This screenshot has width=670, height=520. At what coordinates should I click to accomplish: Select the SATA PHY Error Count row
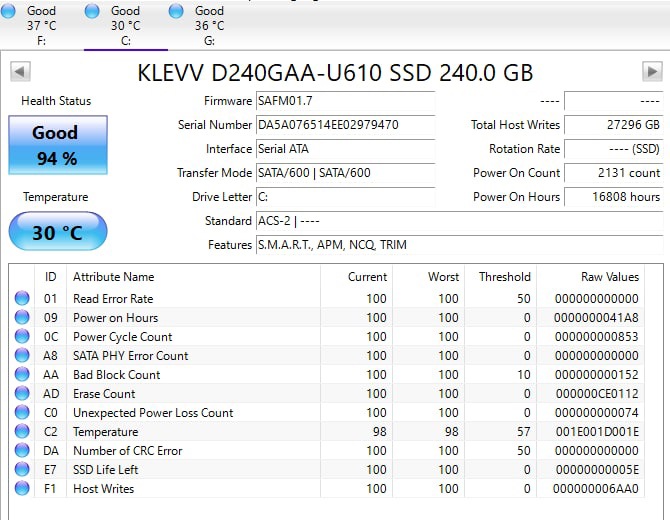tap(327, 355)
